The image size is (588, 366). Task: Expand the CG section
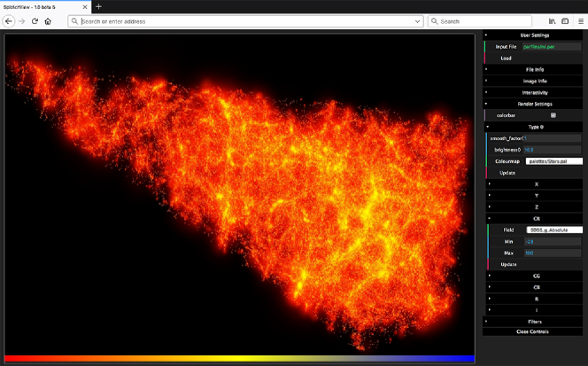pyautogui.click(x=536, y=276)
